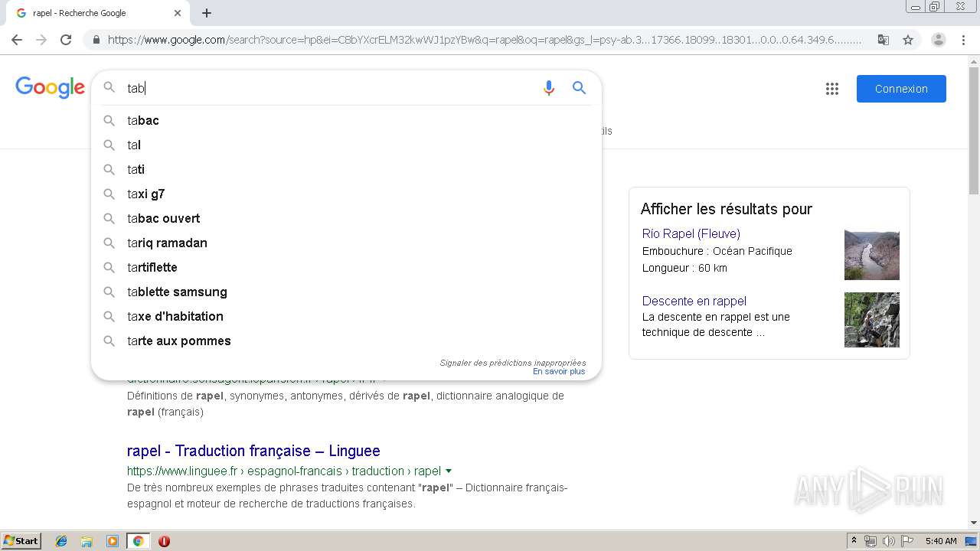This screenshot has width=980, height=551.
Task: Pick the 'tarte aux pommes' suggestion
Action: [346, 341]
